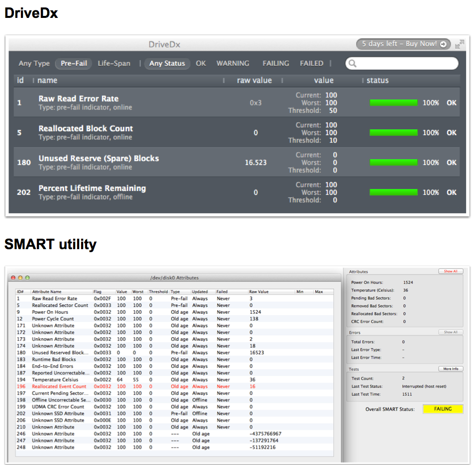This screenshot has width=476, height=465.
Task: Click the Updated column header
Action: click(200, 291)
